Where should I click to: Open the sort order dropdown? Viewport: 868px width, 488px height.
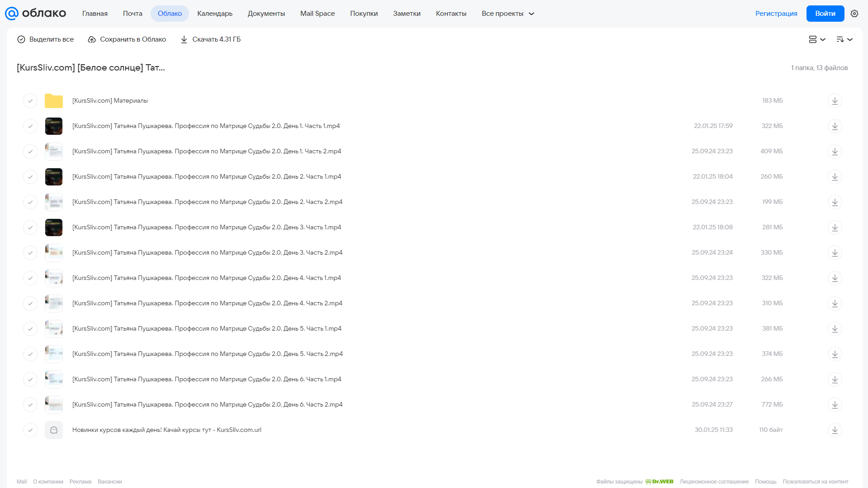(x=844, y=39)
